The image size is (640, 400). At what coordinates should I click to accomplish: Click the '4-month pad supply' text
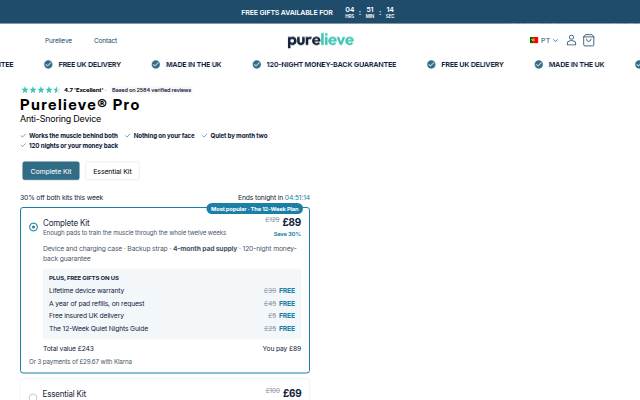(x=205, y=249)
